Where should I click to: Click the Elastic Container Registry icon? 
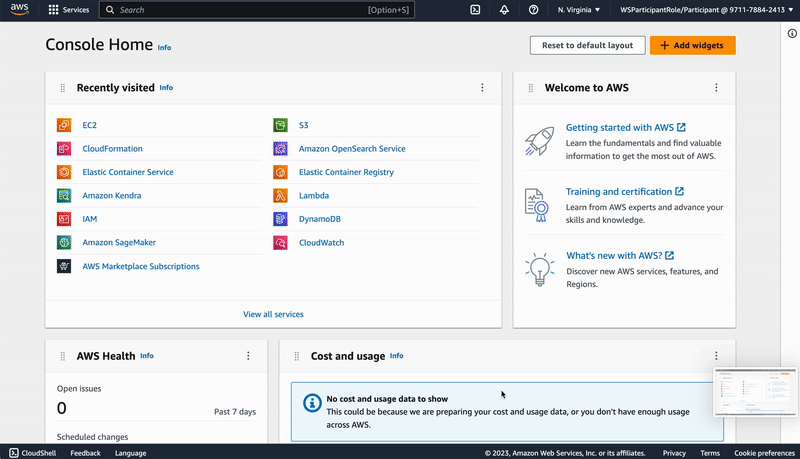pos(280,172)
